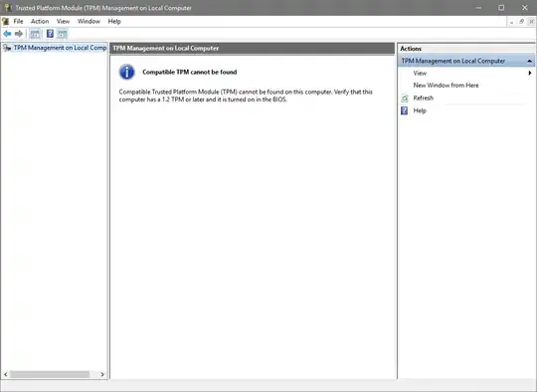Click the TPM description paragraph text
Image resolution: width=537 pixels, height=392 pixels.
pos(246,96)
